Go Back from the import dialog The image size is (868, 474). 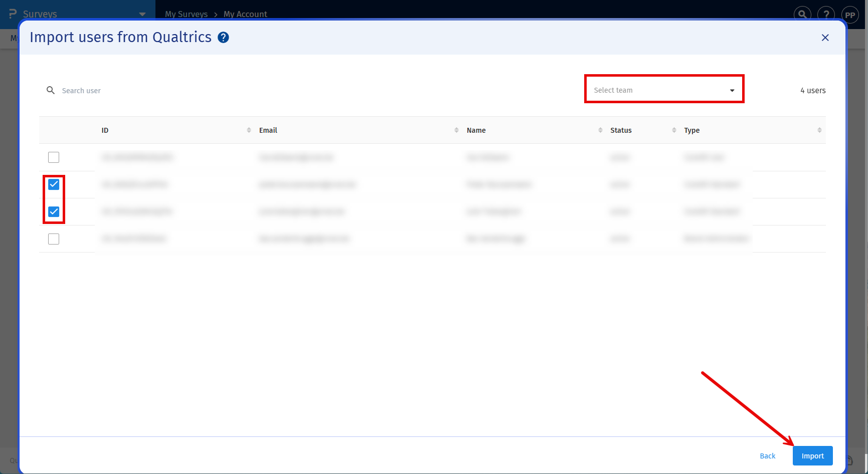click(767, 456)
